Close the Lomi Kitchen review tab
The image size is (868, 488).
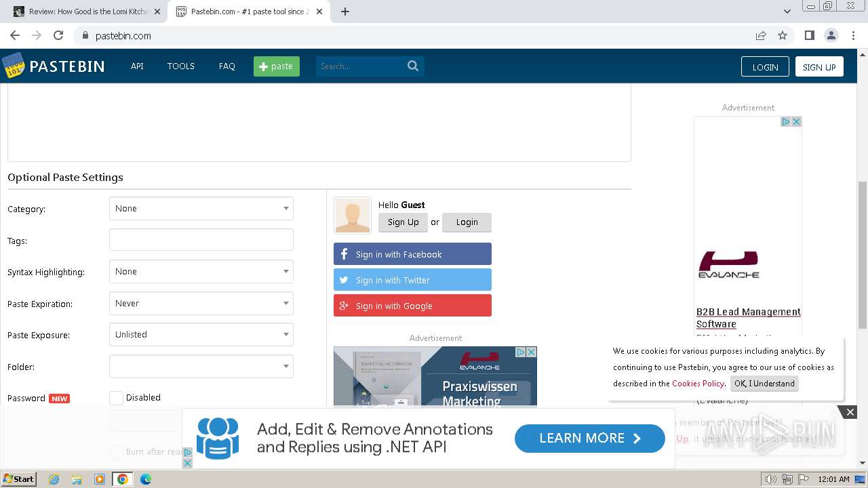click(157, 12)
